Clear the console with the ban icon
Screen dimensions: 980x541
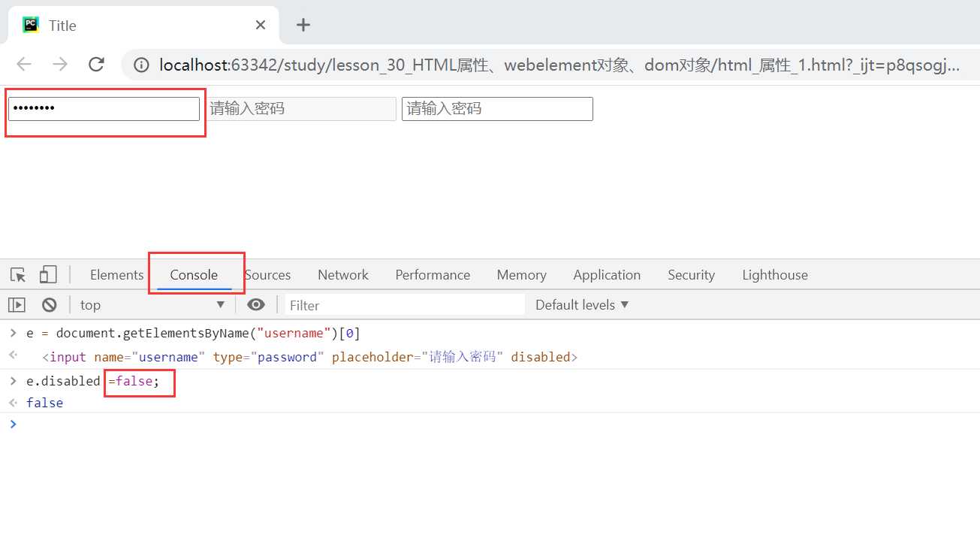coord(50,305)
